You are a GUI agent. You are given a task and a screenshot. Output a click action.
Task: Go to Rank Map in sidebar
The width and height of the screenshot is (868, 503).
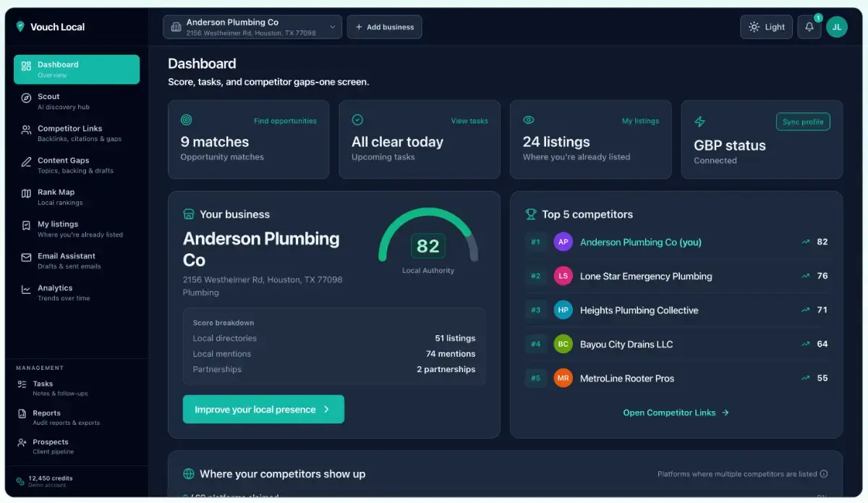(x=77, y=197)
